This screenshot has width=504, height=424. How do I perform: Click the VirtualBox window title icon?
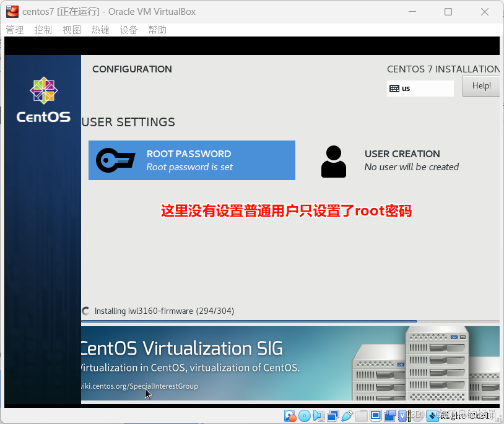point(12,12)
